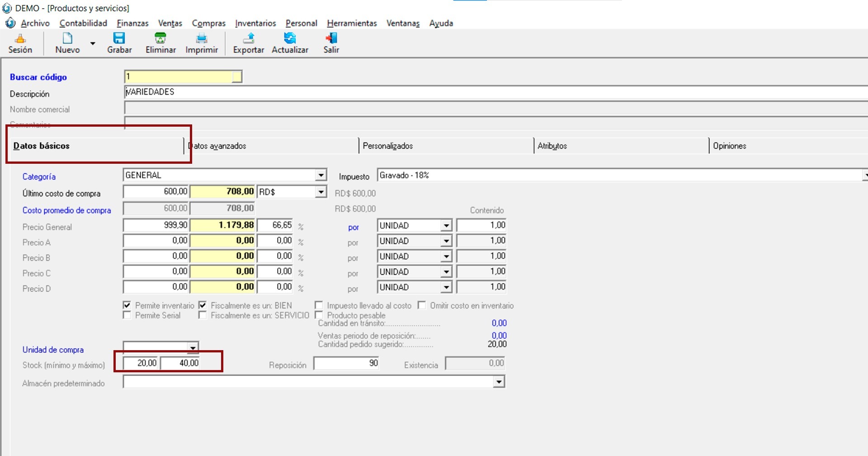Image resolution: width=868 pixels, height=456 pixels.
Task: Open the Inventarios menu
Action: [255, 23]
